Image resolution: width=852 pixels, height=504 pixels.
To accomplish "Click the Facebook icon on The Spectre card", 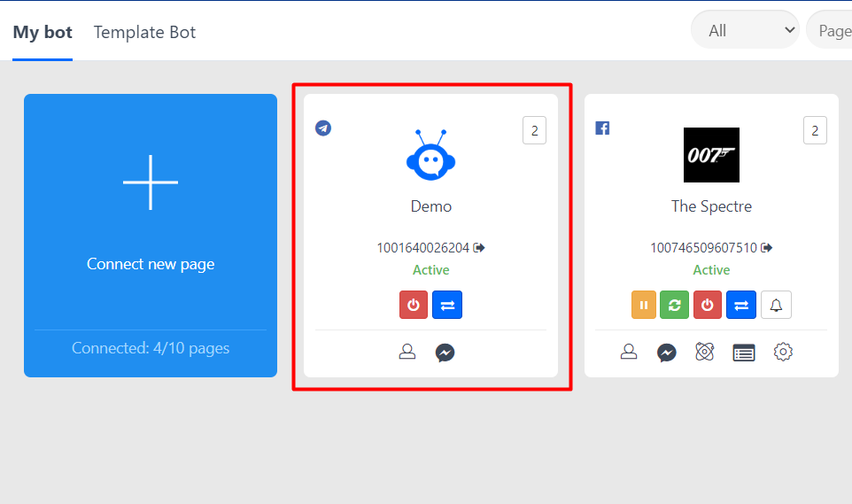I will (x=602, y=128).
